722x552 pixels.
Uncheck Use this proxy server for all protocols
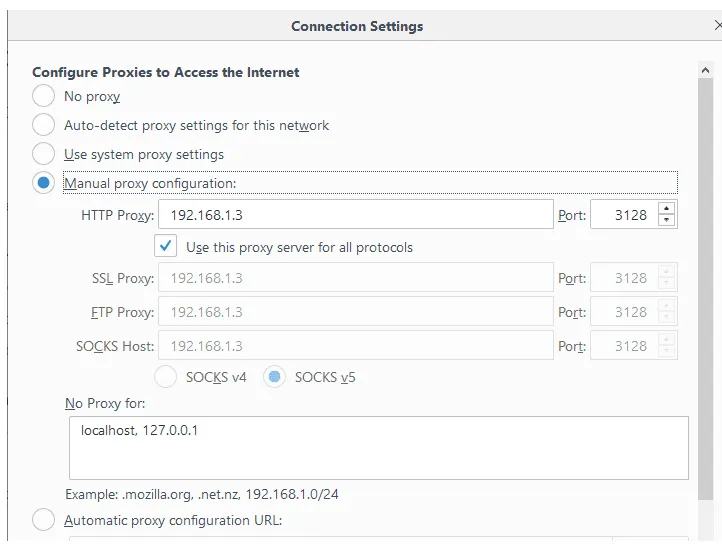tap(165, 246)
